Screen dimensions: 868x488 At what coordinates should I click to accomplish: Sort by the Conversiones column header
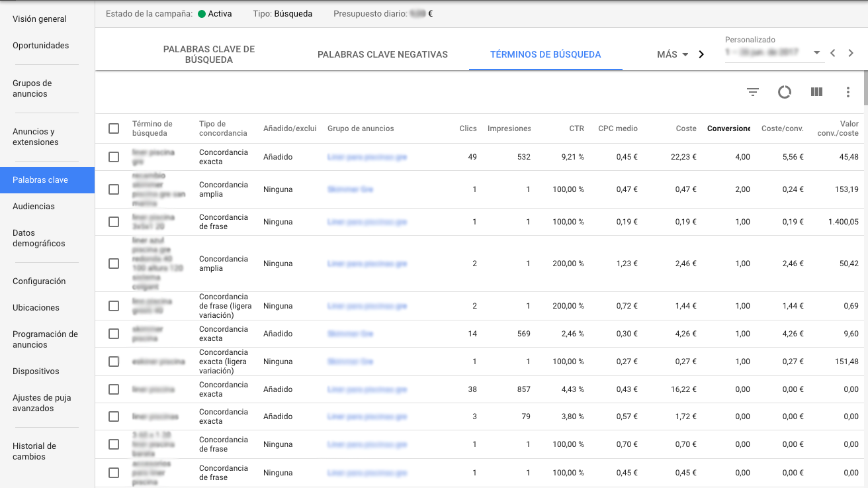click(x=728, y=128)
